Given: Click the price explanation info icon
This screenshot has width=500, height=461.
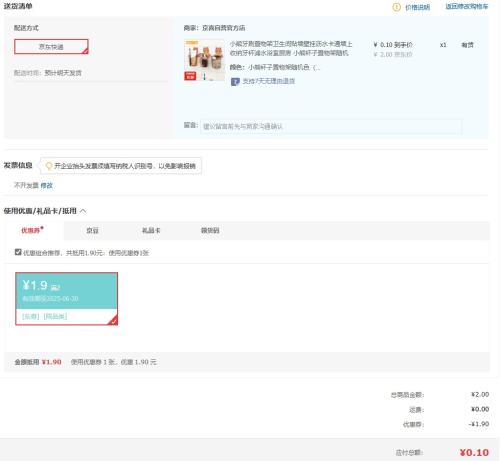Looking at the screenshot, I should (396, 7).
